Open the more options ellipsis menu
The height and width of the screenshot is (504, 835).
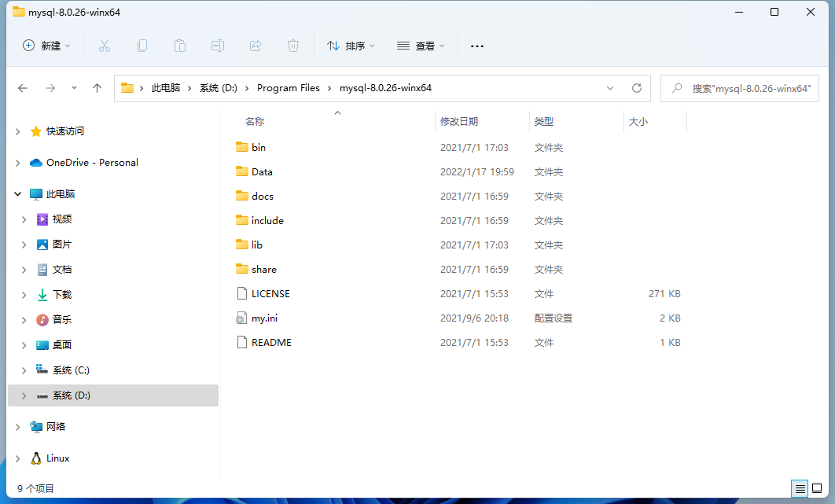(477, 46)
